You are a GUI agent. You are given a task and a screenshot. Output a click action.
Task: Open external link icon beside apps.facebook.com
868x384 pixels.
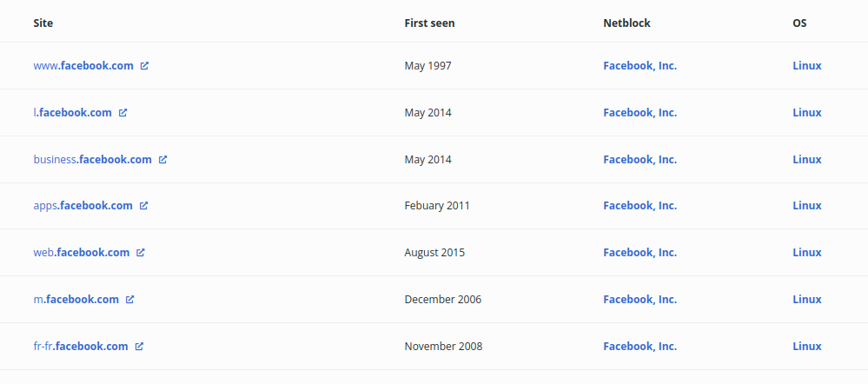click(x=144, y=206)
